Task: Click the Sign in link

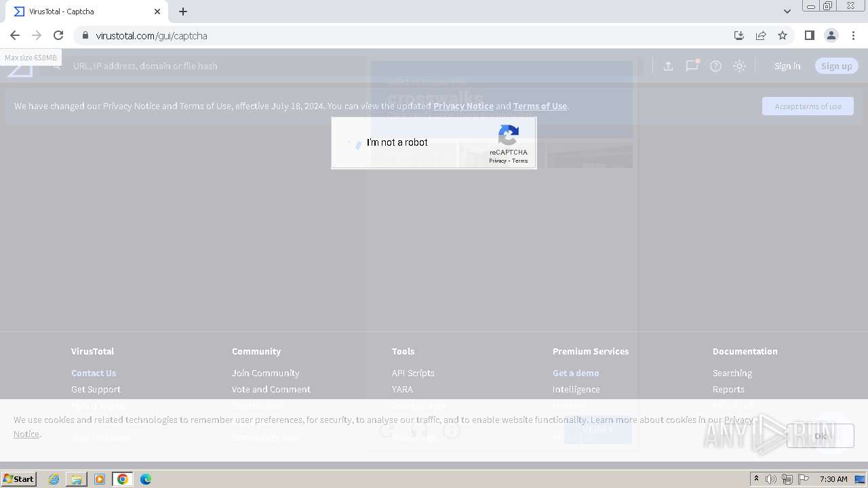Action: pos(787,66)
